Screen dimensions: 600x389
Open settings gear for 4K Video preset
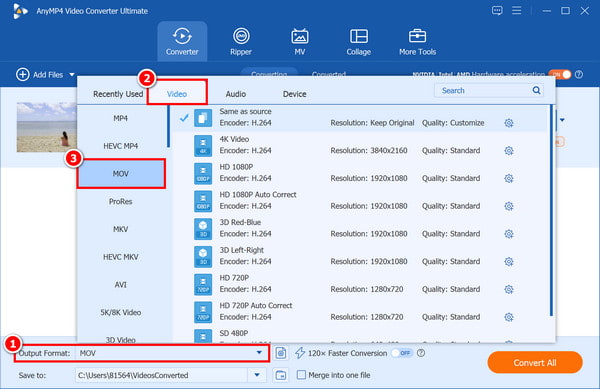pos(509,151)
